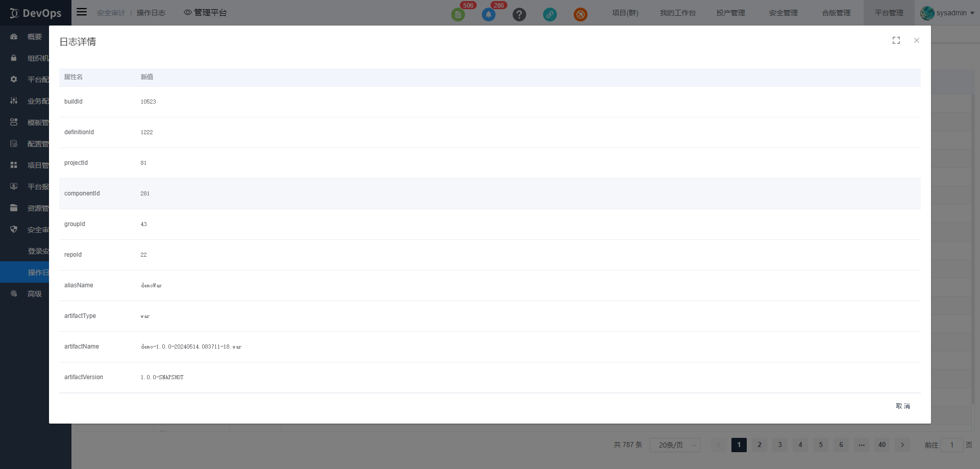Click the 取消 button in dialog

pos(902,406)
